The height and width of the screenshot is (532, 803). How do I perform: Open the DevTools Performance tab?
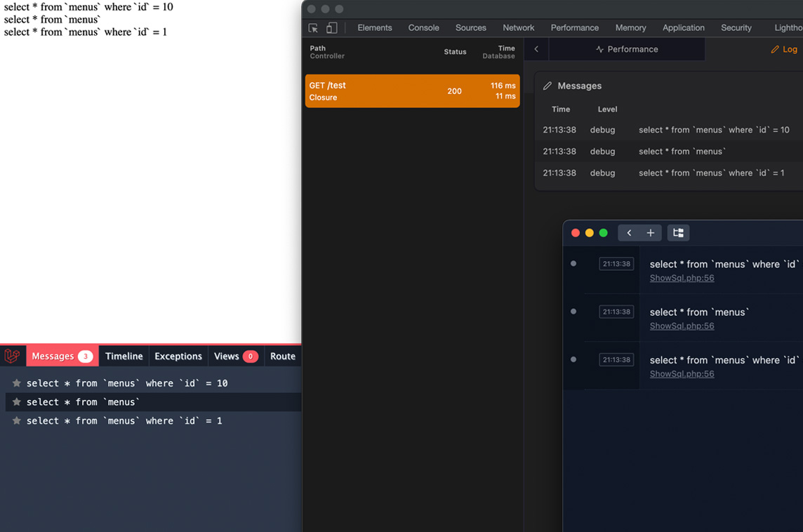[x=575, y=27]
